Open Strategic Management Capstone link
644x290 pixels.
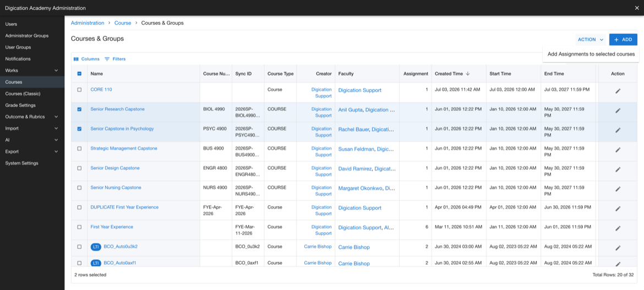[x=124, y=148]
